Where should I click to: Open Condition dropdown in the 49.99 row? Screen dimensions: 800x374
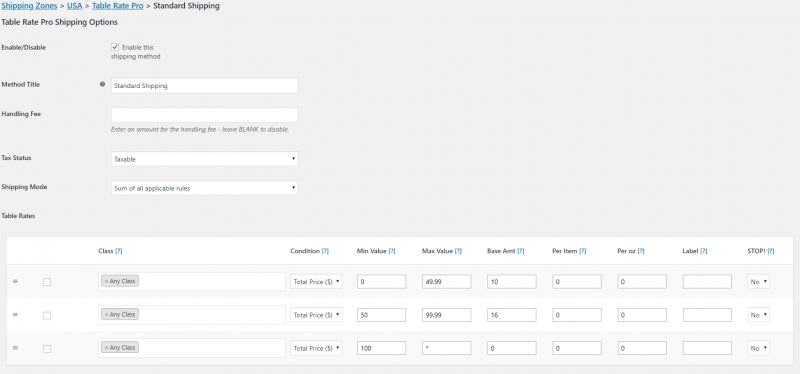(316, 282)
